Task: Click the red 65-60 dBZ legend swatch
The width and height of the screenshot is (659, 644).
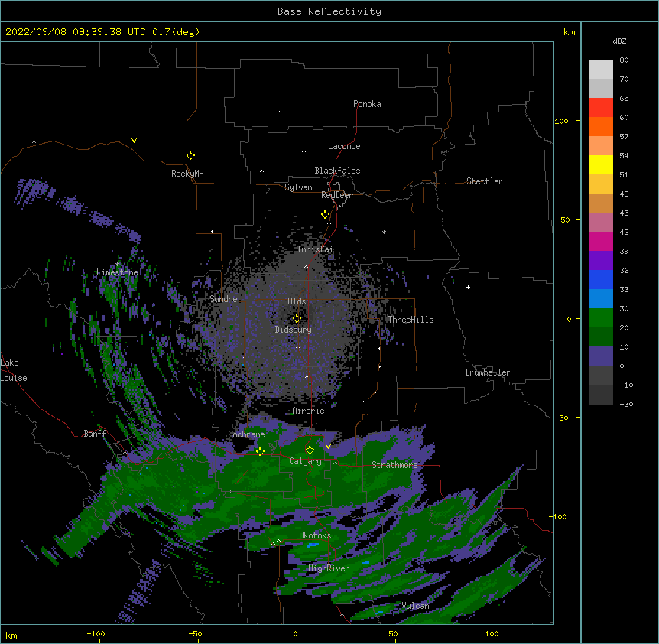Action: coord(601,108)
